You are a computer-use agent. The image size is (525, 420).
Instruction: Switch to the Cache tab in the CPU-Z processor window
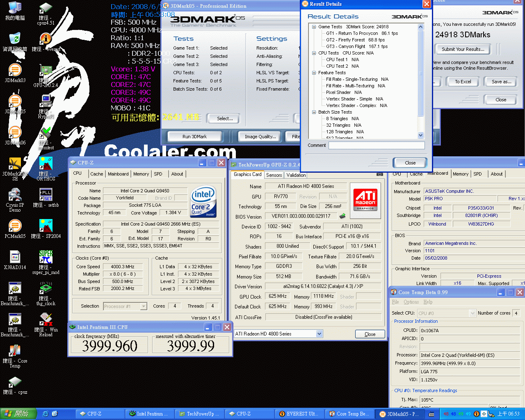tap(97, 174)
